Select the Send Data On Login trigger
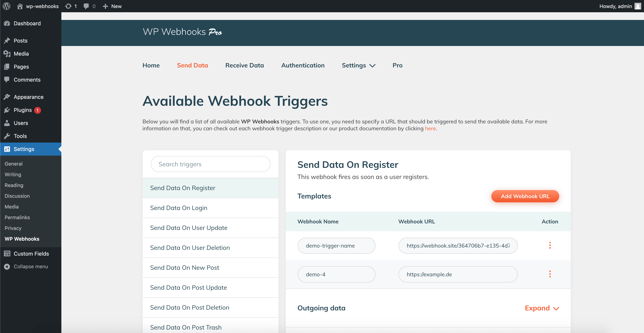Viewport: 644px width, 333px height. 210,208
